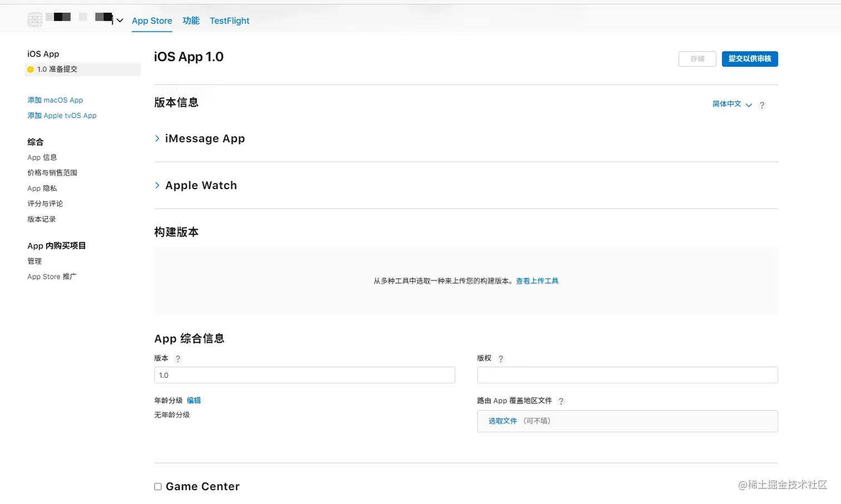Screen dimensions: 841x504
Task: Enable the Game Center checkbox
Action: tap(158, 487)
